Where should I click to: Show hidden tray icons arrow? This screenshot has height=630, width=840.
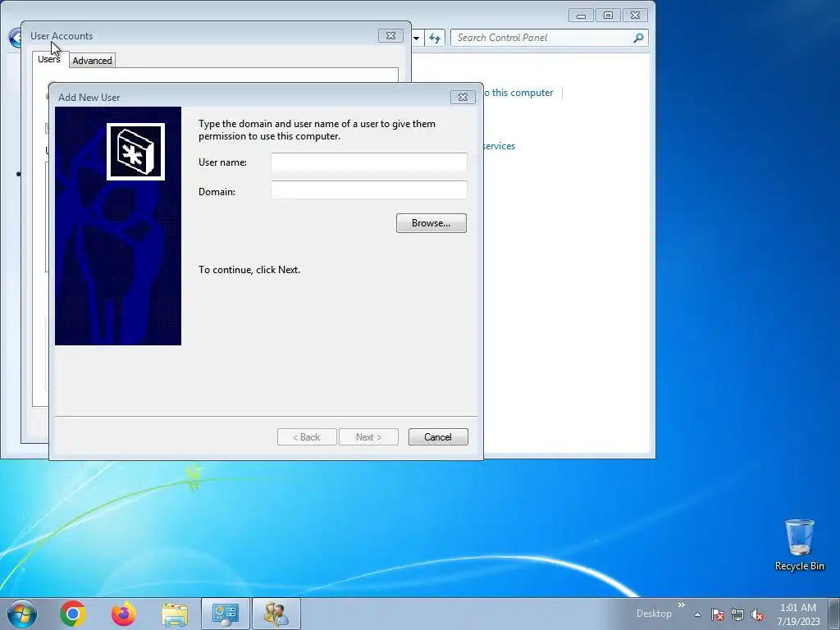[697, 614]
